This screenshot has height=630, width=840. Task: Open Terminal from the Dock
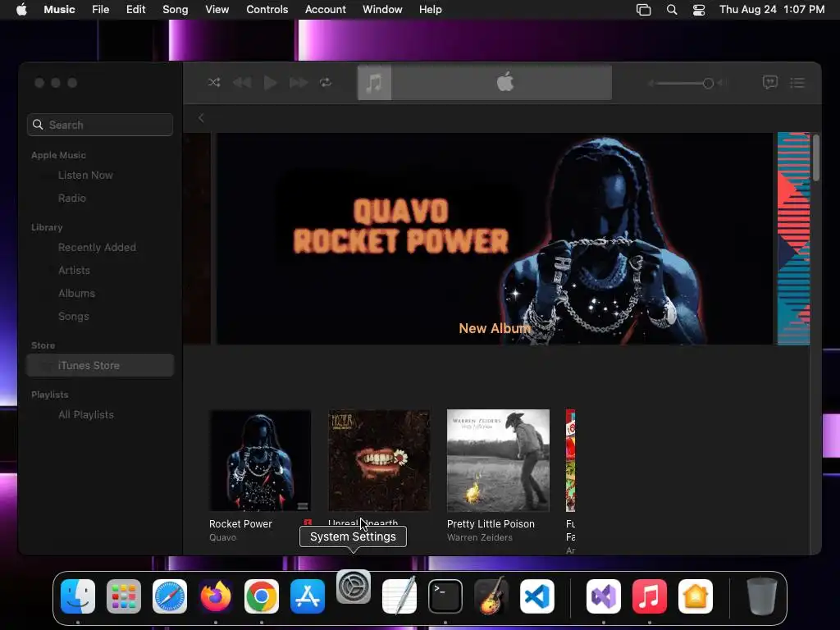445,596
